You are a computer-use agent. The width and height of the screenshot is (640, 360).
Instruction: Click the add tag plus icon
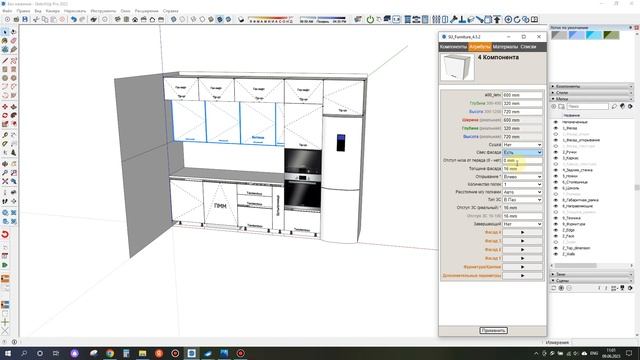pyautogui.click(x=553, y=107)
